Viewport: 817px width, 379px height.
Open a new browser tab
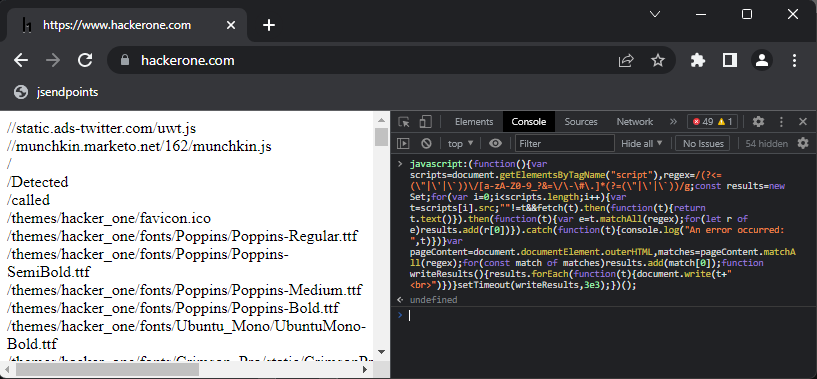click(269, 25)
